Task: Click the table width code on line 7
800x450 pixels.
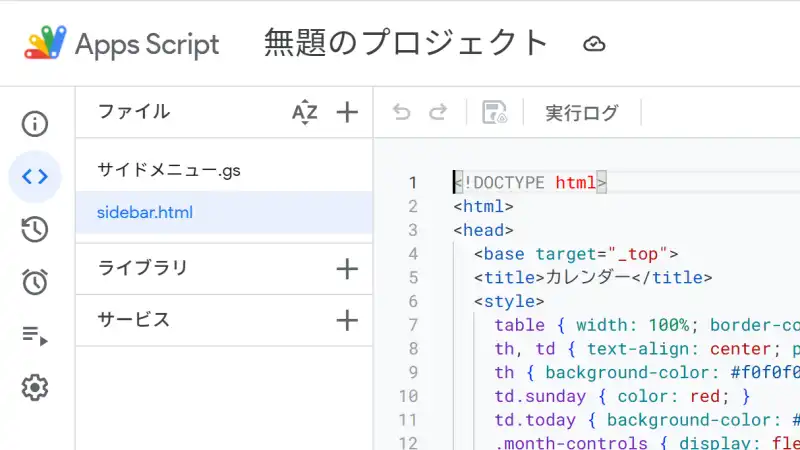Action: 647,325
